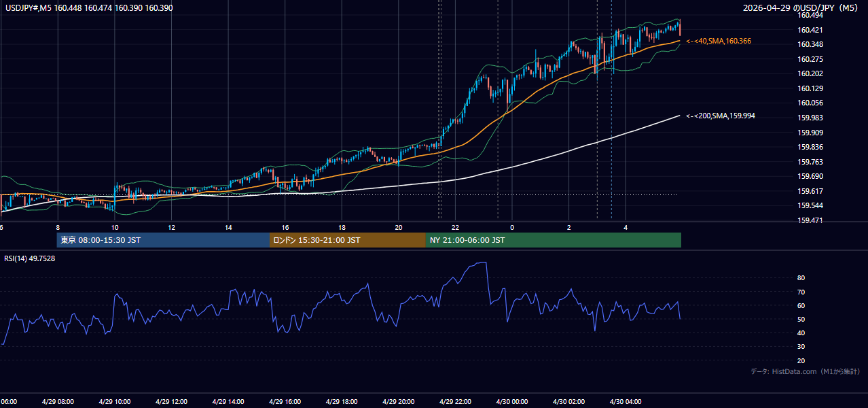The width and height of the screenshot is (868, 408).
Task: Click the price axis value 159.836
Action: tap(810, 147)
